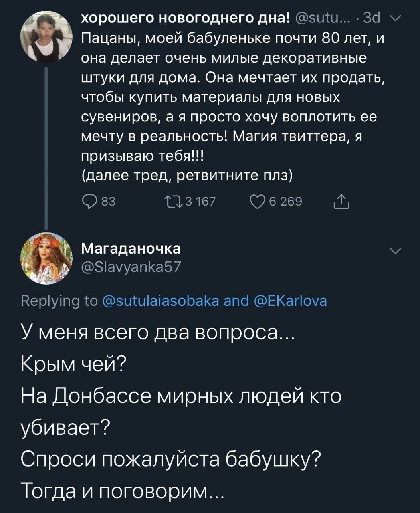
Task: Open Магаданочка's avatar picture
Action: pyautogui.click(x=46, y=259)
